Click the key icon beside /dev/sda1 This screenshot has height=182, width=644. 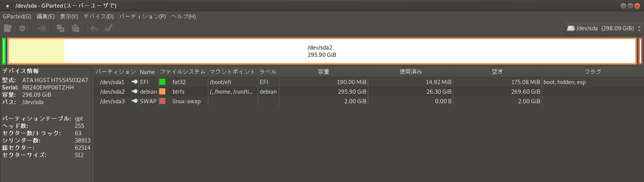tap(134, 82)
